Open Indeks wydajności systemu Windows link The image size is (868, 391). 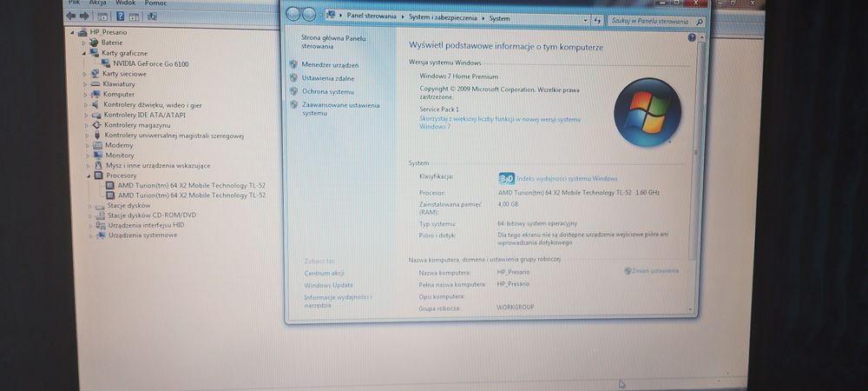tap(567, 179)
